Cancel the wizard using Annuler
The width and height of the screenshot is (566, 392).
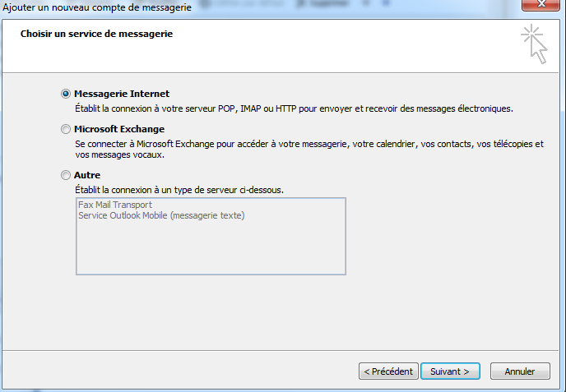click(x=520, y=371)
